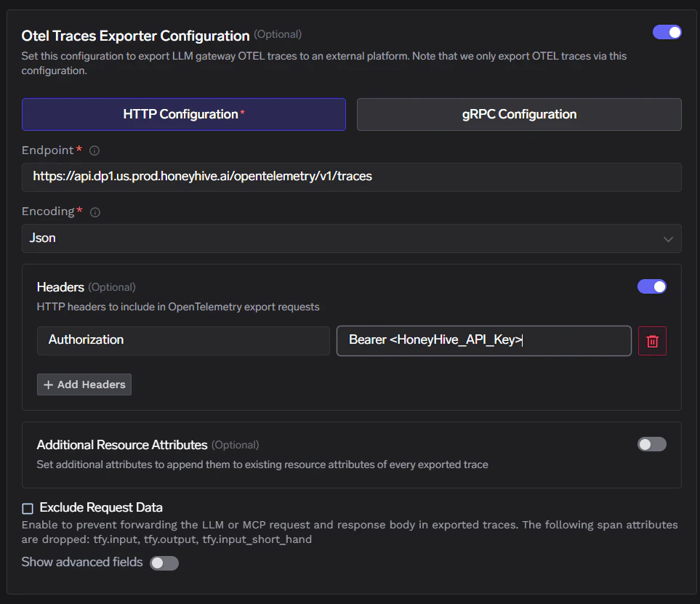The image size is (700, 604).
Task: Turn off the Headers toggle
Action: click(x=652, y=286)
